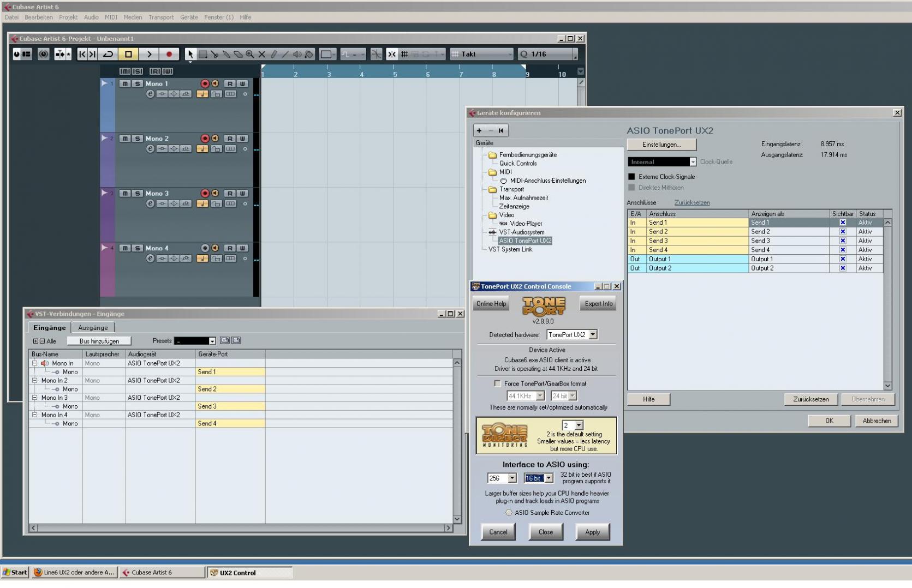The image size is (912, 588).
Task: Click the Einstellungen... button
Action: coord(661,145)
